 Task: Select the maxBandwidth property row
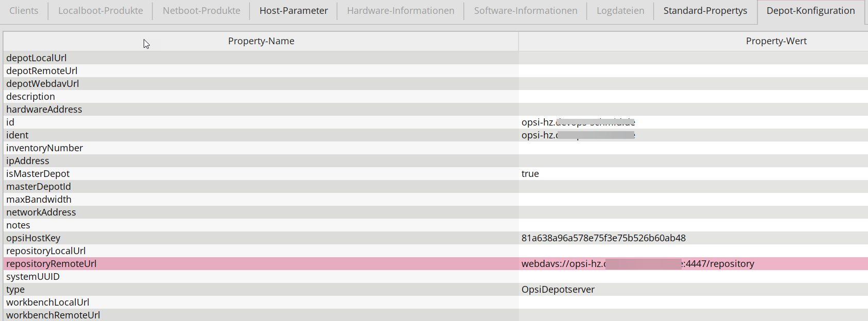[x=436, y=200]
